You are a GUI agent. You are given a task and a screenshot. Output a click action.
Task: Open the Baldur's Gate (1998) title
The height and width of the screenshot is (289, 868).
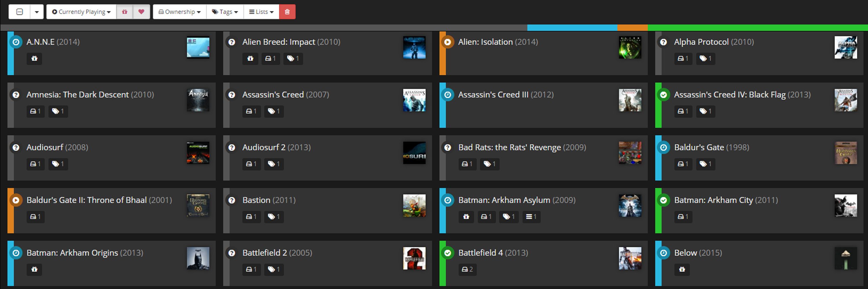point(699,148)
